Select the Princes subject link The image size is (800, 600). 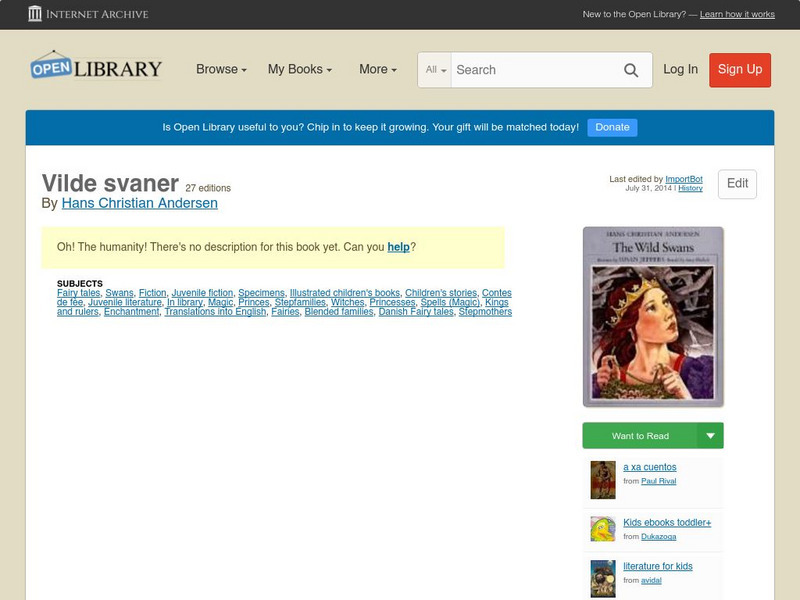click(254, 302)
